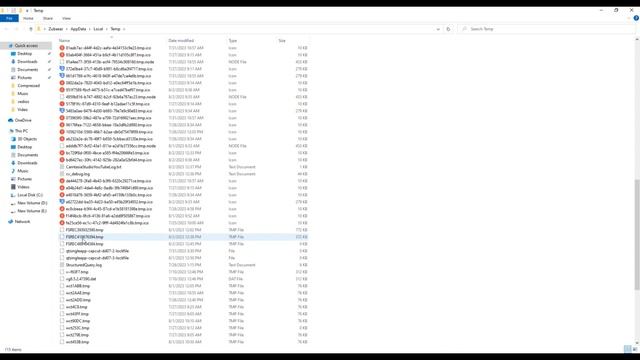Open Pictures under This PC
Image resolution: width=640 pixels, height=360 pixels.
pyautogui.click(x=24, y=179)
